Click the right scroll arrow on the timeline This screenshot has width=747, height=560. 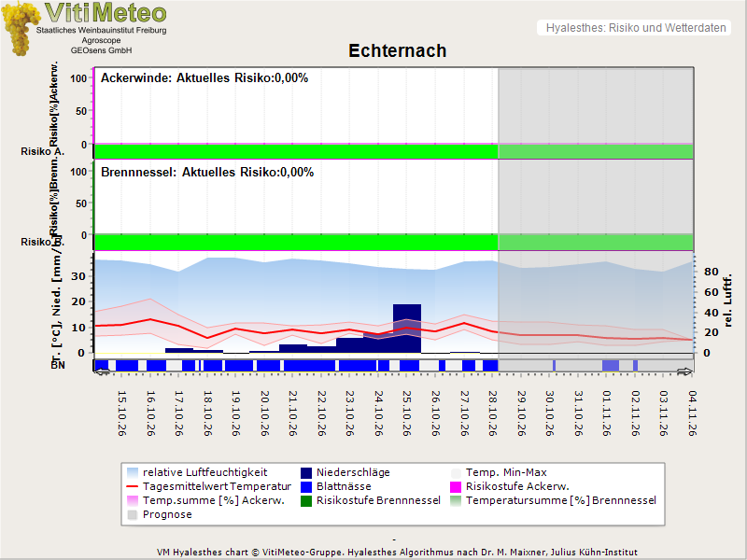pos(685,371)
